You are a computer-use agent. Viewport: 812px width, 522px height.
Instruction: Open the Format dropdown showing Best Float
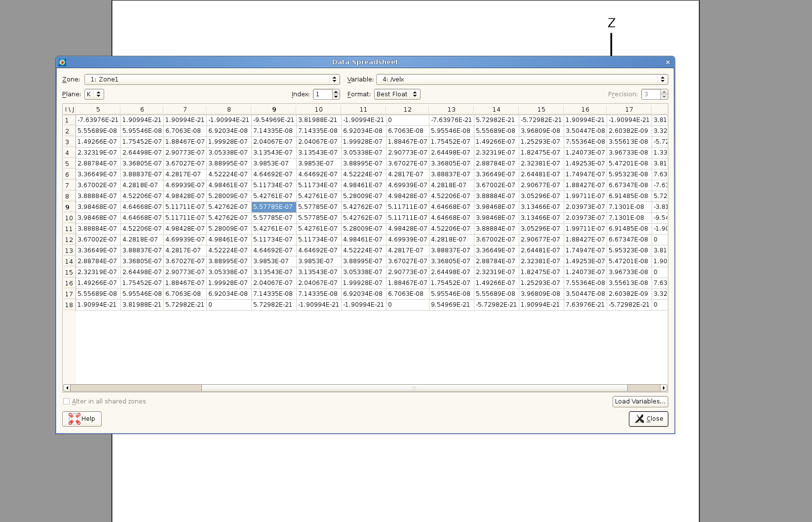(397, 94)
